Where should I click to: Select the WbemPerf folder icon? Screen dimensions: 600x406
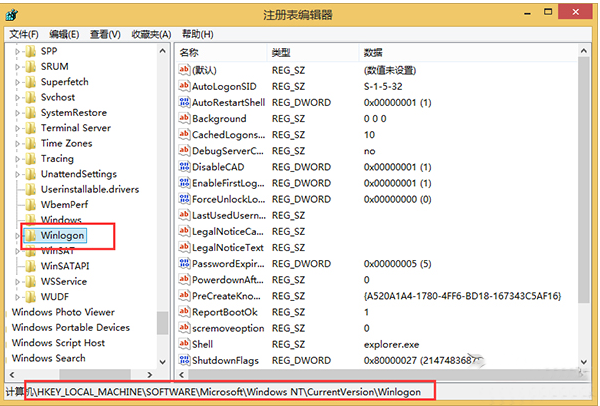click(x=31, y=205)
